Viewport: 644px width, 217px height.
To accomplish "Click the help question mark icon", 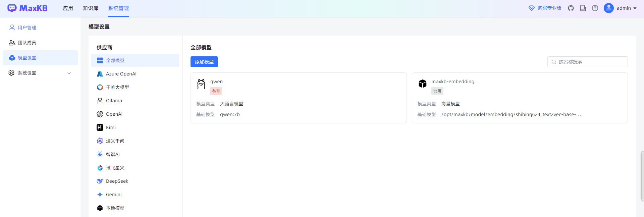I will 595,8.
